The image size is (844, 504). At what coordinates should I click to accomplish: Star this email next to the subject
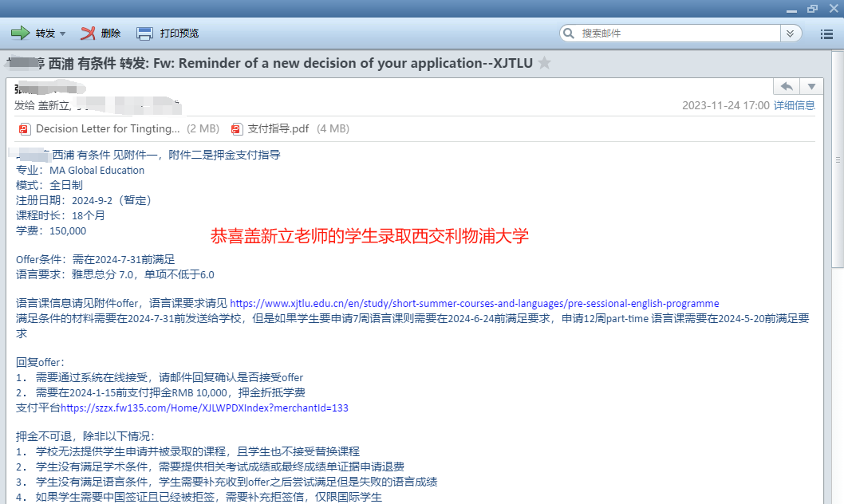pos(545,63)
